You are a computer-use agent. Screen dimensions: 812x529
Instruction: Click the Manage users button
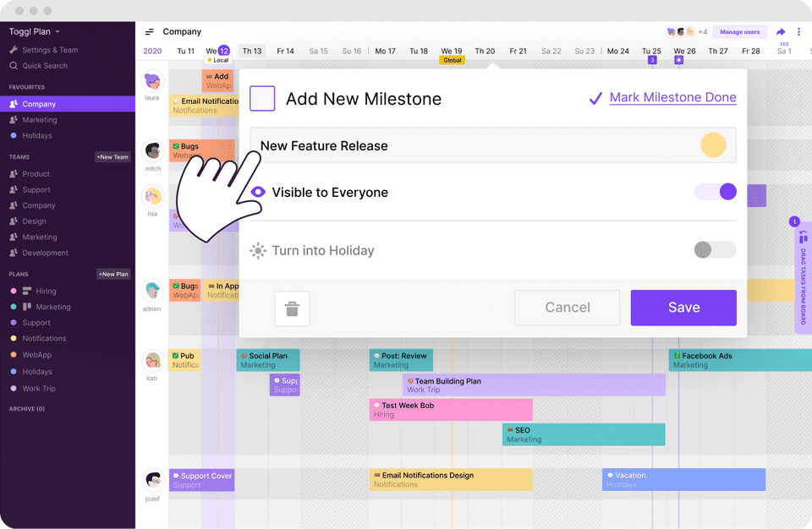(739, 32)
